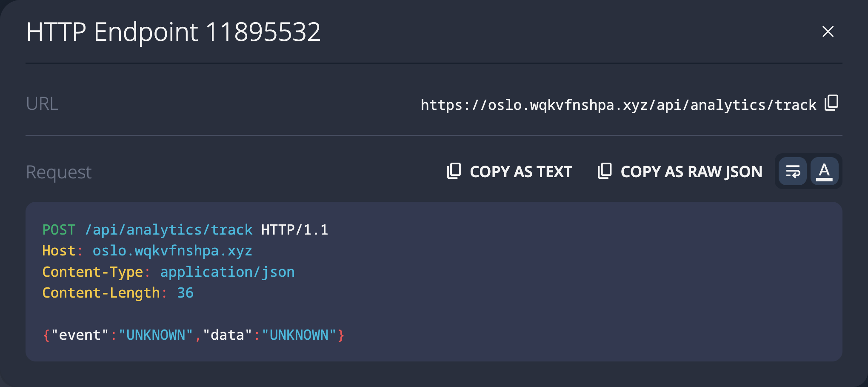Click the full endpoint URL text
The height and width of the screenshot is (387, 868).
click(x=618, y=105)
